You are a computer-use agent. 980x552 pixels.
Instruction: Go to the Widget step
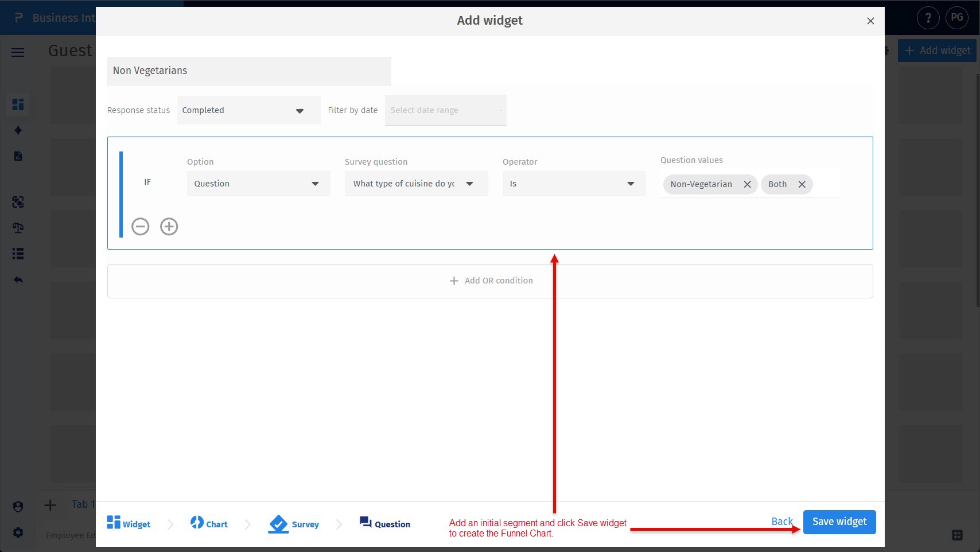pos(129,523)
